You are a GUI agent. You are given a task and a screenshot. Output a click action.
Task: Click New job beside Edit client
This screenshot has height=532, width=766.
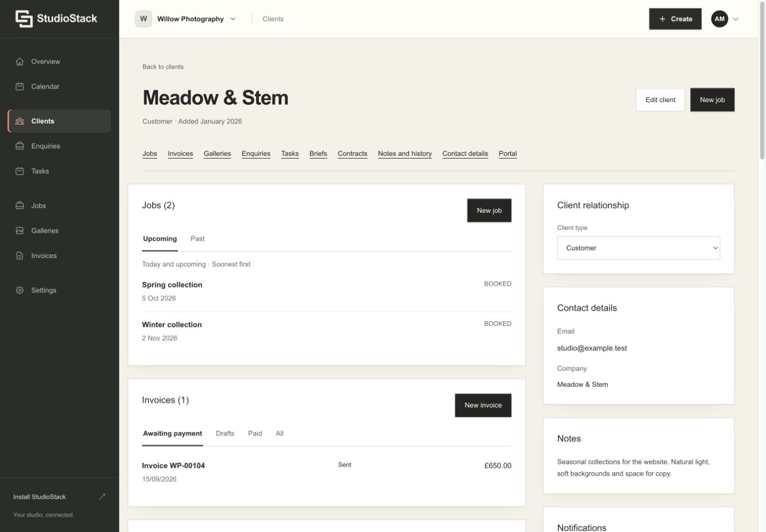pyautogui.click(x=712, y=100)
